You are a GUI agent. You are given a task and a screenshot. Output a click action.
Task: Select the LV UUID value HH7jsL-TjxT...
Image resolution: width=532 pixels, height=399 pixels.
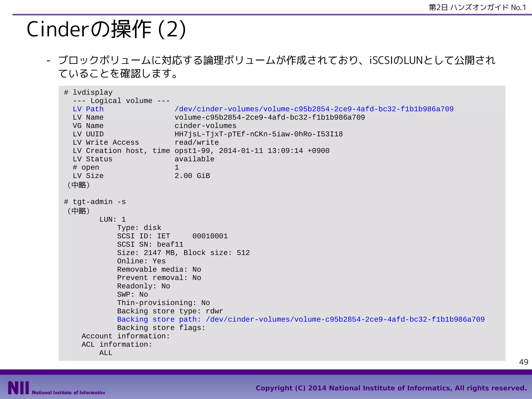point(259,134)
